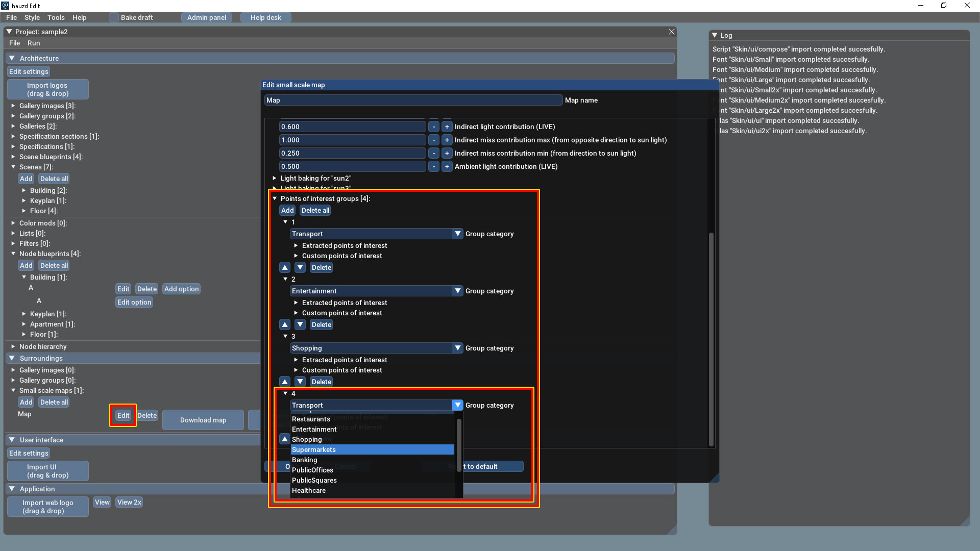
Task: Move group 3 up with arrow button
Action: [285, 382]
